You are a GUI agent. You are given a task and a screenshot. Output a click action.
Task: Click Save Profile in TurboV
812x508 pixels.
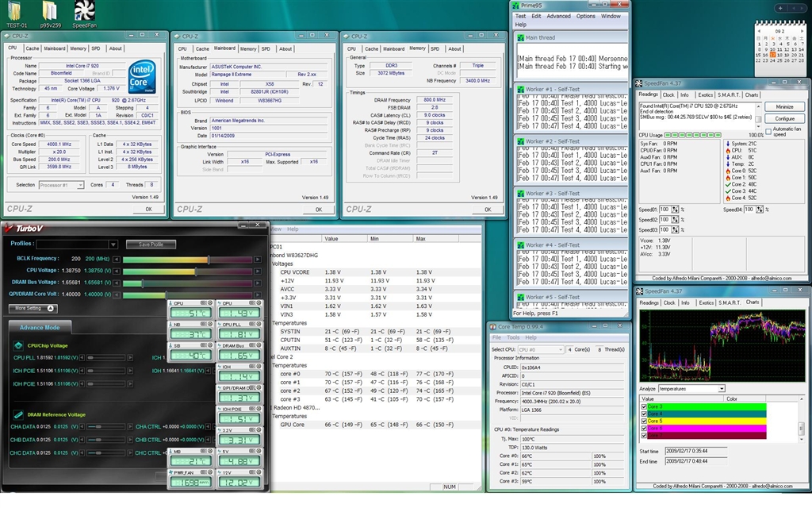pos(151,244)
